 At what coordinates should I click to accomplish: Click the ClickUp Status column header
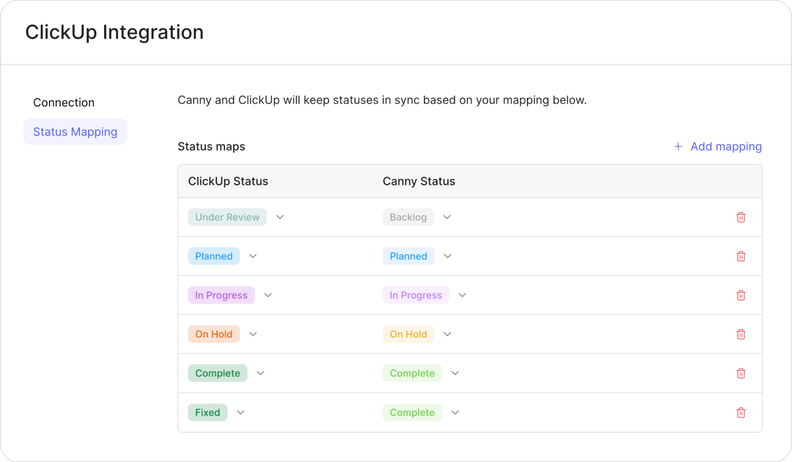point(228,181)
